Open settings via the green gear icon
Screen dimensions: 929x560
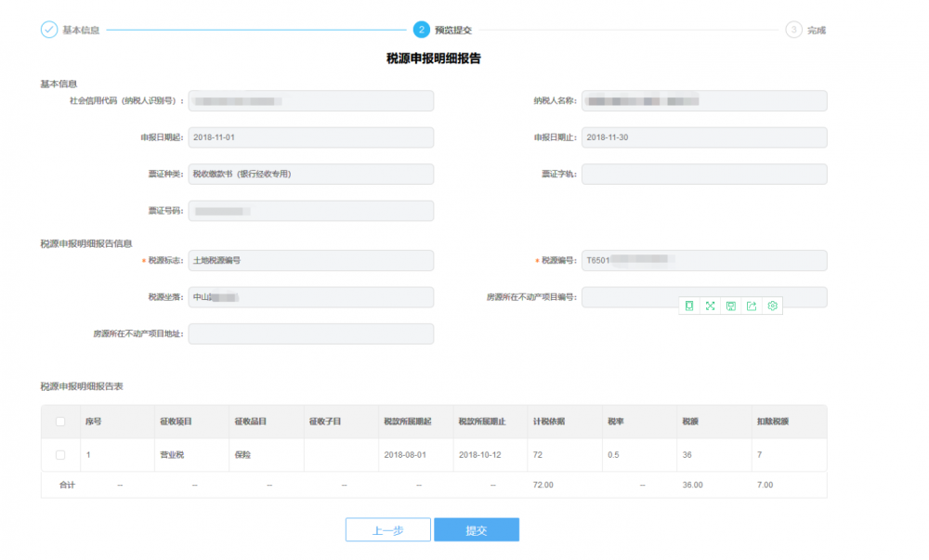pyautogui.click(x=772, y=306)
